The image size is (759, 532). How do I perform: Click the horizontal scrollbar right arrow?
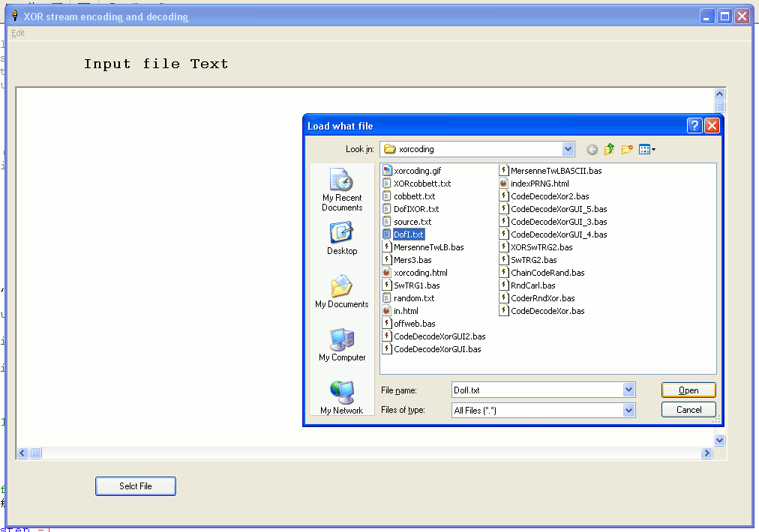[706, 453]
